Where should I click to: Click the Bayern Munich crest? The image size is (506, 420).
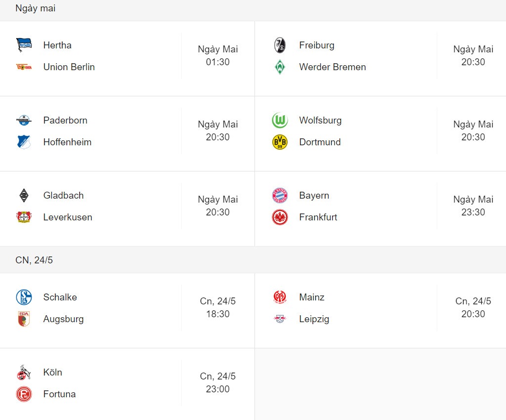coord(280,196)
